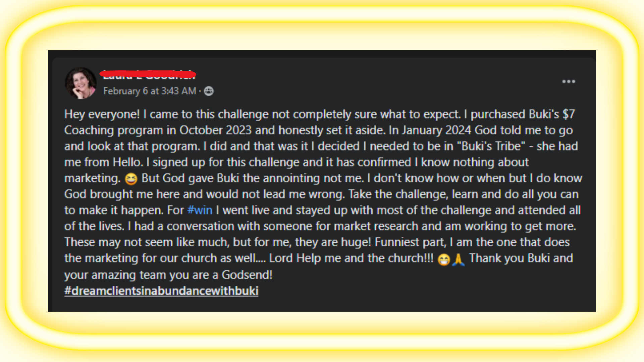
Task: Click the word "Godsend!" in the post
Action: pos(247,275)
